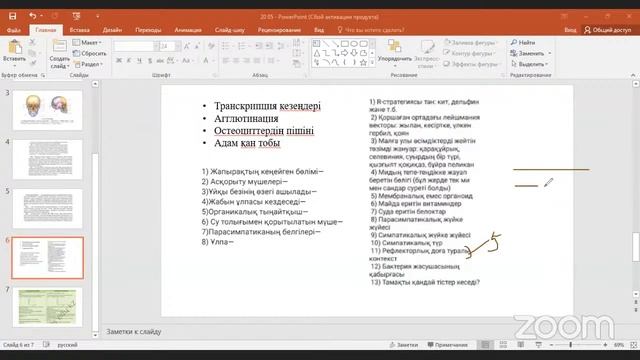The image size is (640, 360).
Task: Select the down arrow shape in gallery
Action: point(354,53)
